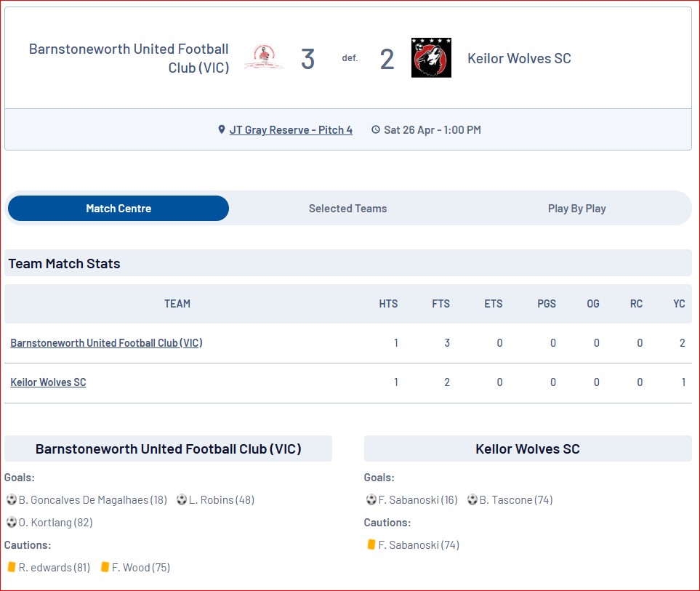Click the clock icon beside match time
The image size is (700, 591).
pos(376,130)
